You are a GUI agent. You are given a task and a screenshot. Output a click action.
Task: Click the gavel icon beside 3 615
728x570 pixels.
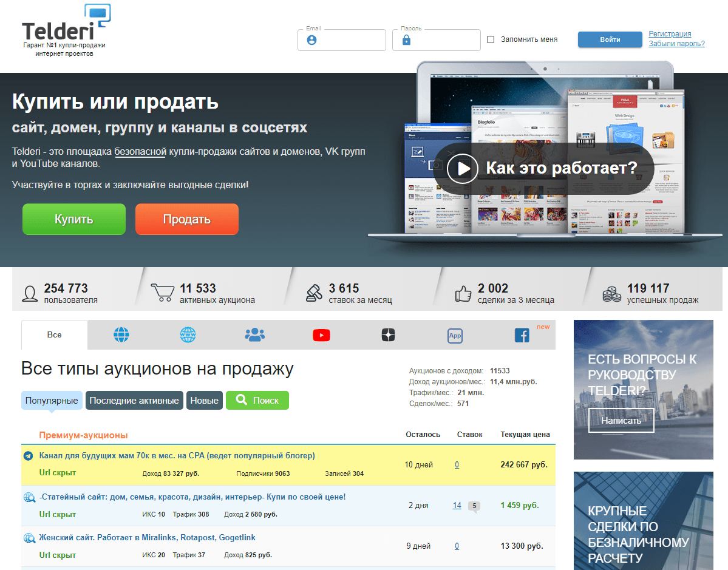(314, 293)
